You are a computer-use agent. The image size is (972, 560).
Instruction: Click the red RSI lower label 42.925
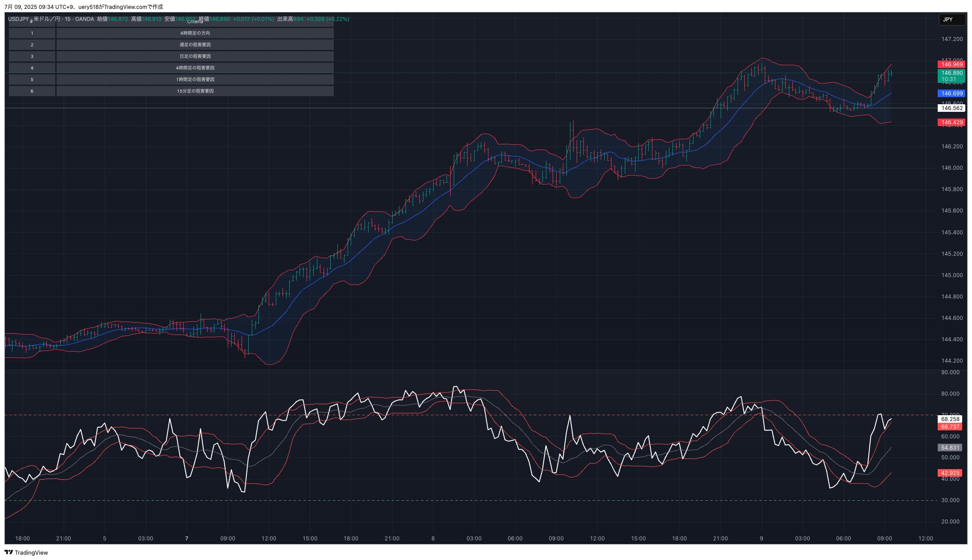[x=950, y=473]
